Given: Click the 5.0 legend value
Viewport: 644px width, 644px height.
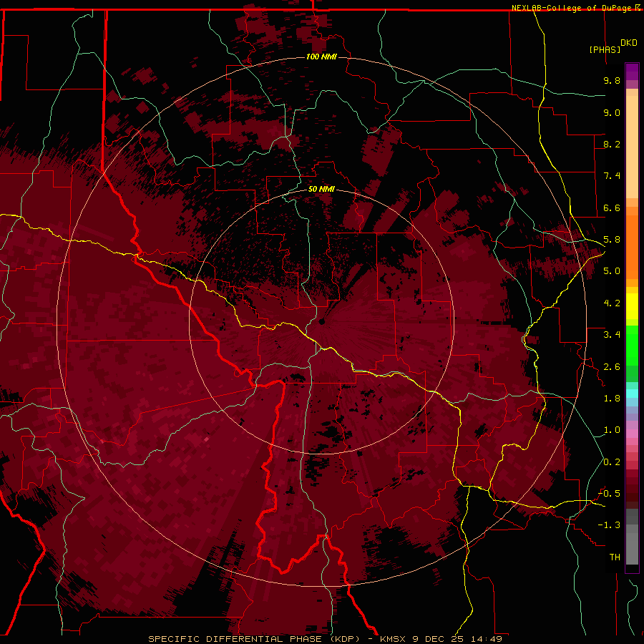Looking at the screenshot, I should [x=612, y=271].
